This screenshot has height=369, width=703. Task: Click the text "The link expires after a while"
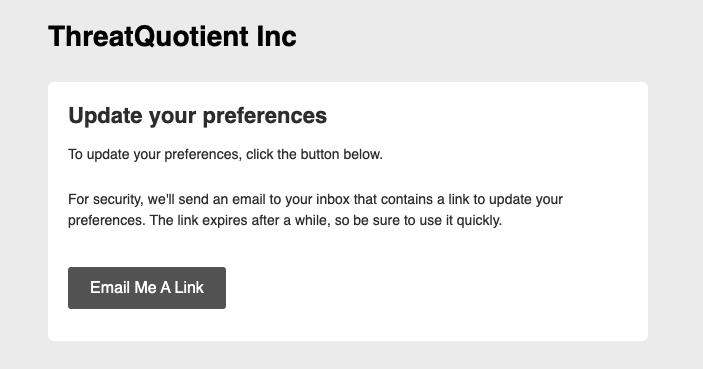[x=238, y=221]
